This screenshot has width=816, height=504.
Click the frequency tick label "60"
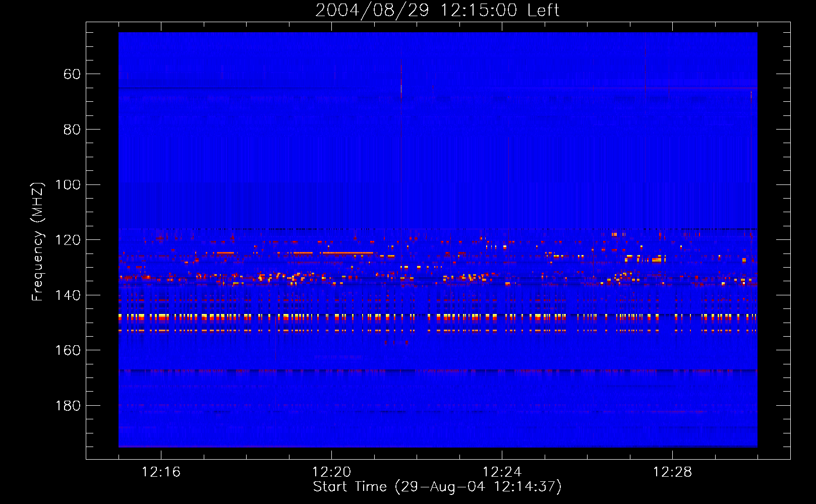click(x=72, y=74)
